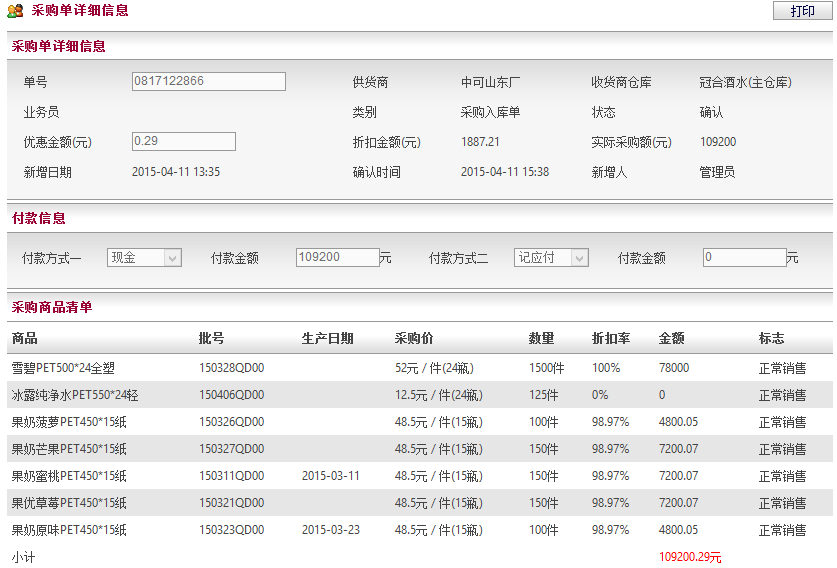The height and width of the screenshot is (568, 837).
Task: Click the 付款金额 field showing 109200
Action: point(337,257)
